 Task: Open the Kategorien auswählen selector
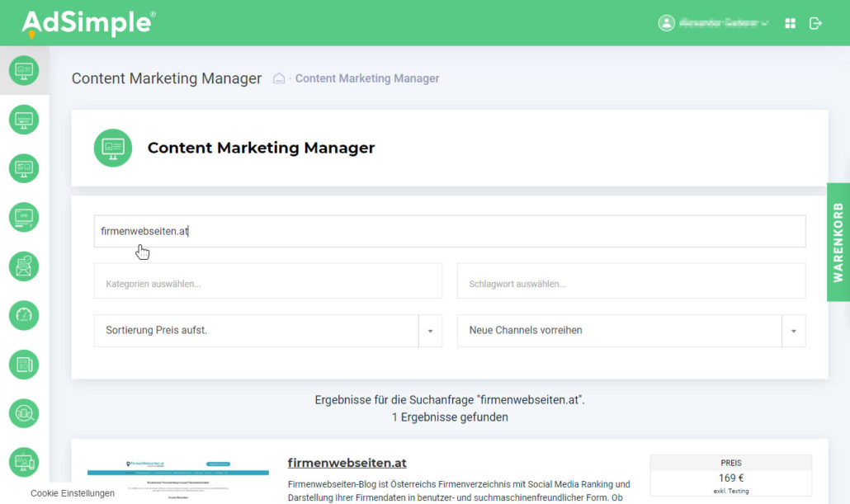tap(268, 280)
